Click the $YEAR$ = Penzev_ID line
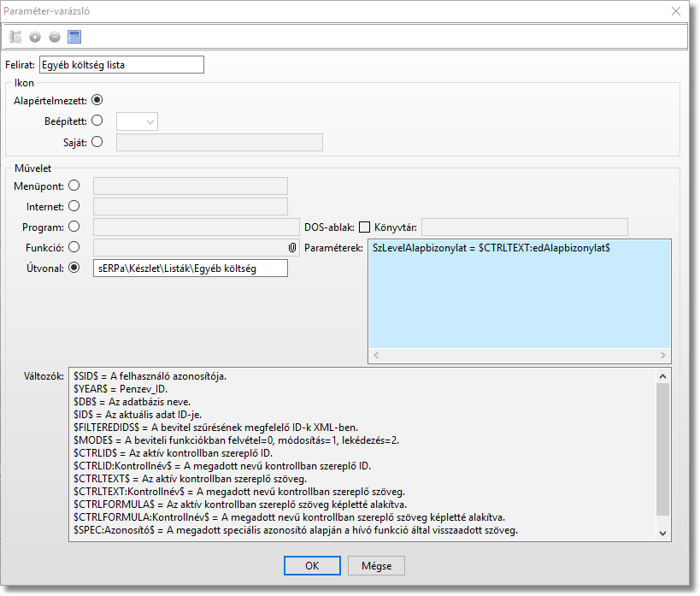This screenshot has height=596, width=700. [121, 389]
